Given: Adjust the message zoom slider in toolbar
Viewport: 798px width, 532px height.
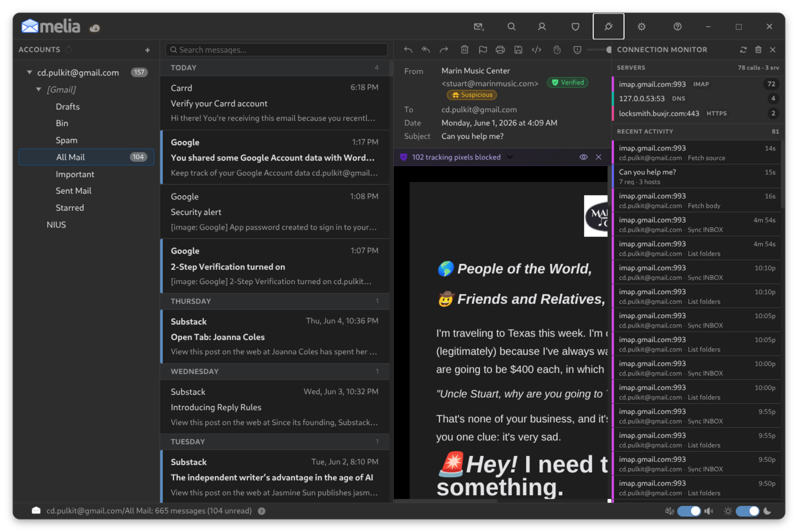Looking at the screenshot, I should coord(599,50).
